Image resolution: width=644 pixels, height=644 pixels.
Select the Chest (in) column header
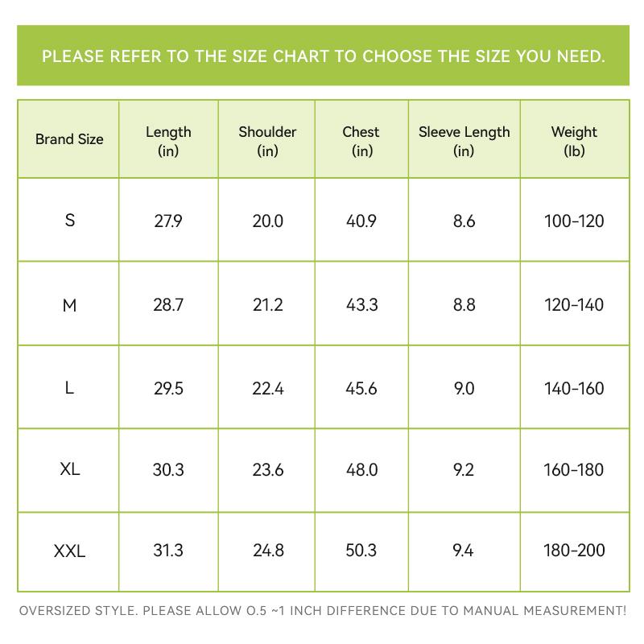point(361,140)
